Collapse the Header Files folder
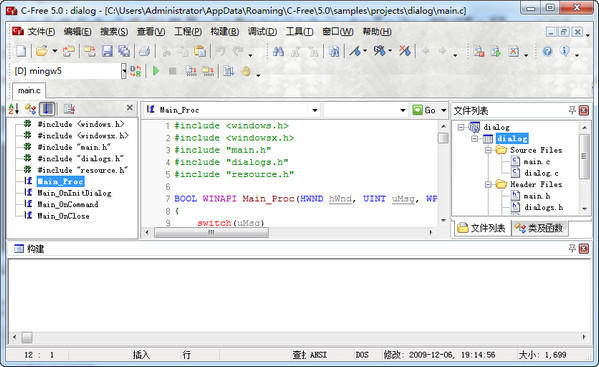Image resolution: width=599 pixels, height=367 pixels. (488, 184)
